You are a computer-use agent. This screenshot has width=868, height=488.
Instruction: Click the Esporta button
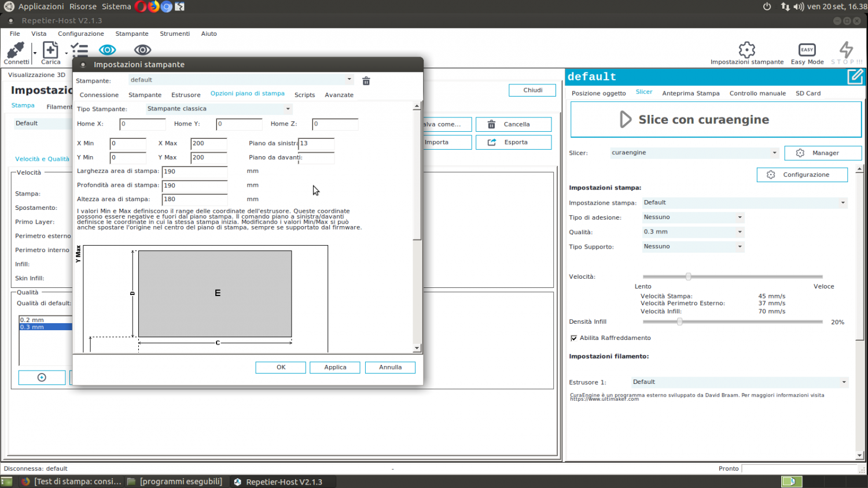(x=513, y=142)
